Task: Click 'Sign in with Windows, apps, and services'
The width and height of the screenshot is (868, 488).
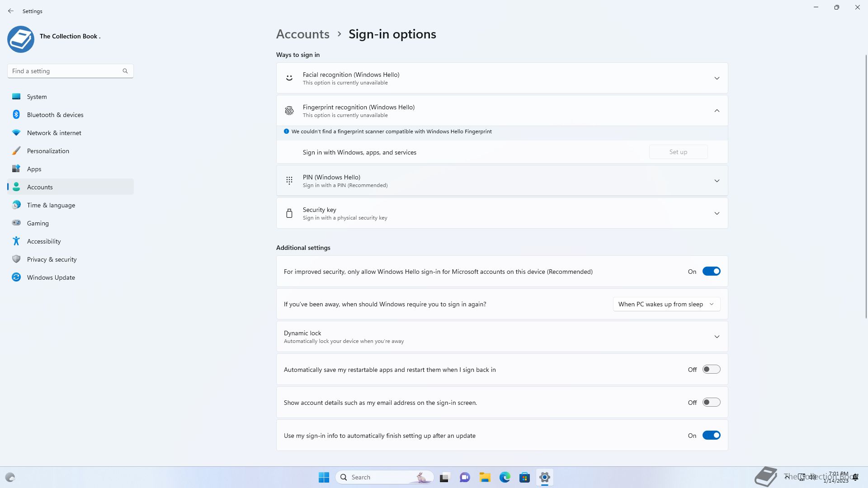Action: pyautogui.click(x=359, y=152)
